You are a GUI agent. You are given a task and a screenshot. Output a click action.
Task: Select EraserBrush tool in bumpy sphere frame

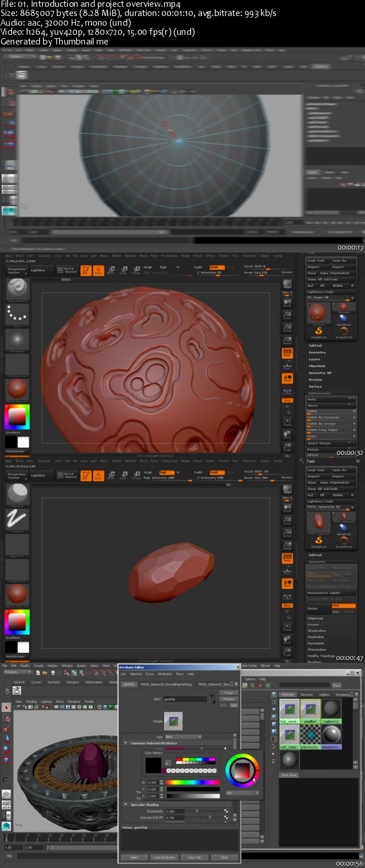coord(343,332)
